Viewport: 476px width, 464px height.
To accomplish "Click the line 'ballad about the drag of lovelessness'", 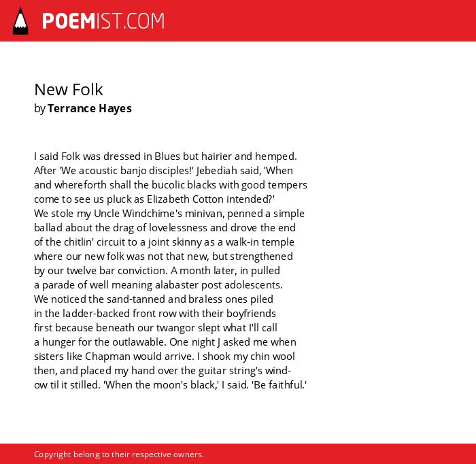I will pos(165,228).
